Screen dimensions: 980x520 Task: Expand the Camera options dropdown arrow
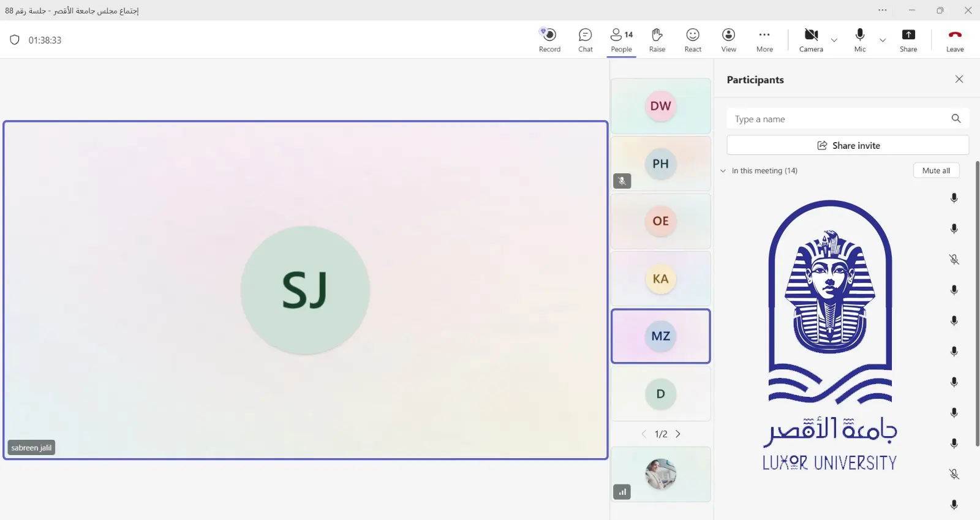coord(834,40)
